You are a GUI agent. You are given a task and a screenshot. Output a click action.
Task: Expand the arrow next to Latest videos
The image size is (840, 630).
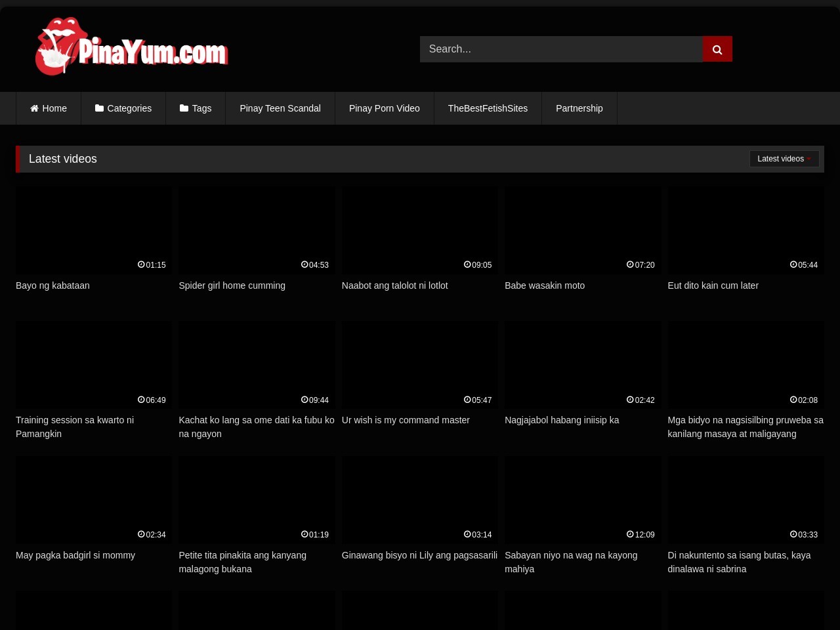808,159
